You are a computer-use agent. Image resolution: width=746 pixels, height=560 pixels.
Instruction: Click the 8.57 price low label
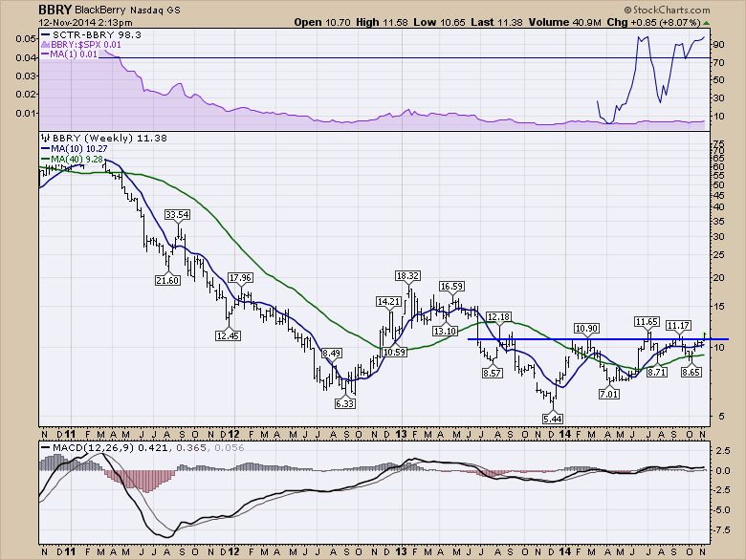[x=492, y=373]
